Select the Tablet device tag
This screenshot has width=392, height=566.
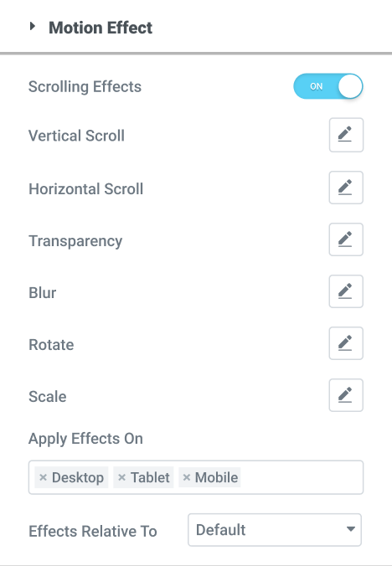[150, 477]
